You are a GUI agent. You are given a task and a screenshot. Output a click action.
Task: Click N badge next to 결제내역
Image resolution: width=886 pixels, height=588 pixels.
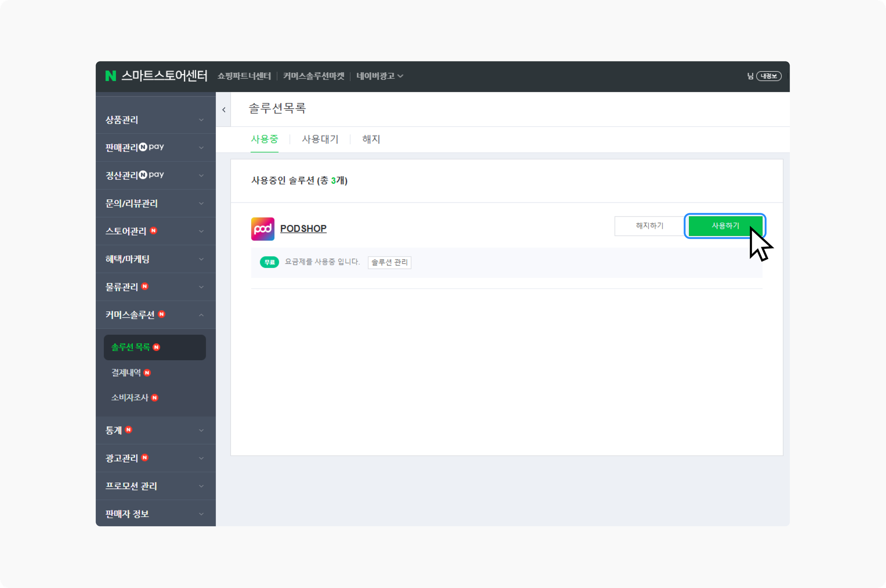[147, 373]
